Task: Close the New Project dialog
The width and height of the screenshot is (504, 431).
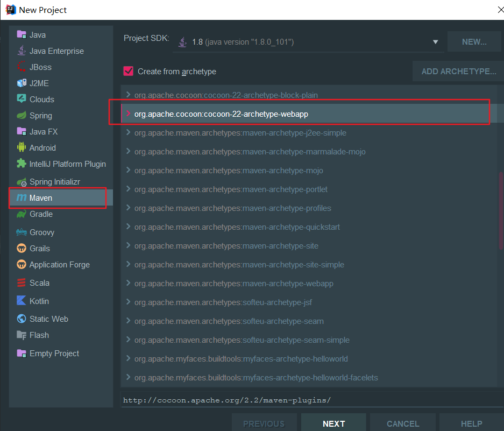Action: click(500, 10)
